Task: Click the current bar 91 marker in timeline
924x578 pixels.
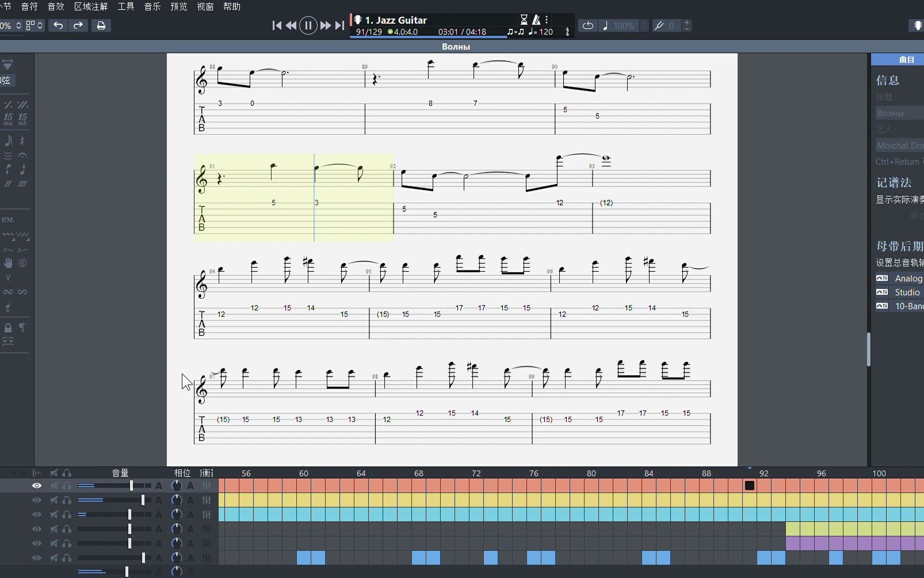Action: coord(750,486)
